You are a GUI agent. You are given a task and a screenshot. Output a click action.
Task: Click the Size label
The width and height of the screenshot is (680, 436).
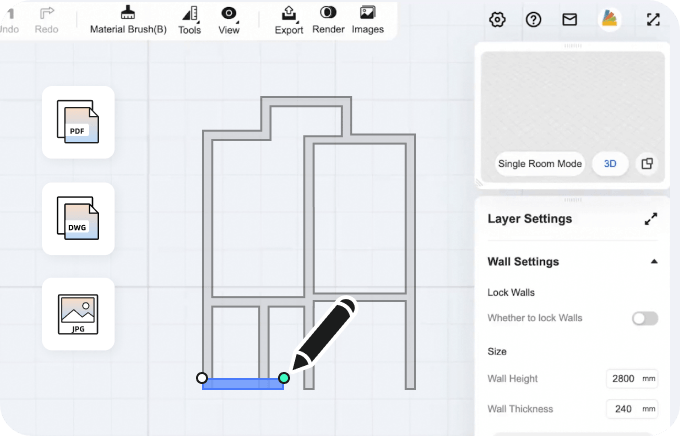pos(497,351)
